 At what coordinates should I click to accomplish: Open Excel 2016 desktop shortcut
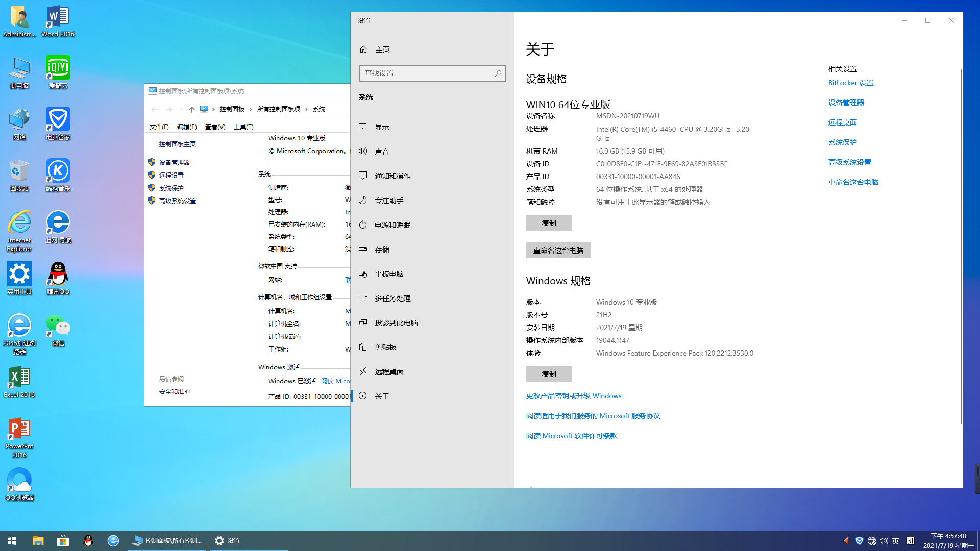click(x=19, y=382)
